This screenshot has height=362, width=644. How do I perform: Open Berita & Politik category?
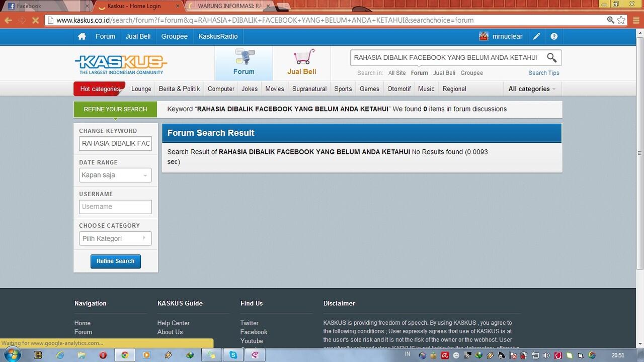pos(179,88)
